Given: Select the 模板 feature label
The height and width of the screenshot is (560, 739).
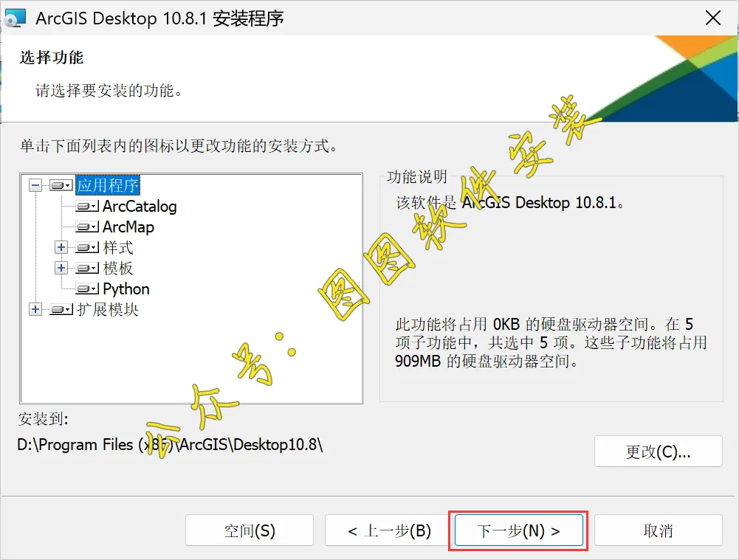Looking at the screenshot, I should (118, 268).
